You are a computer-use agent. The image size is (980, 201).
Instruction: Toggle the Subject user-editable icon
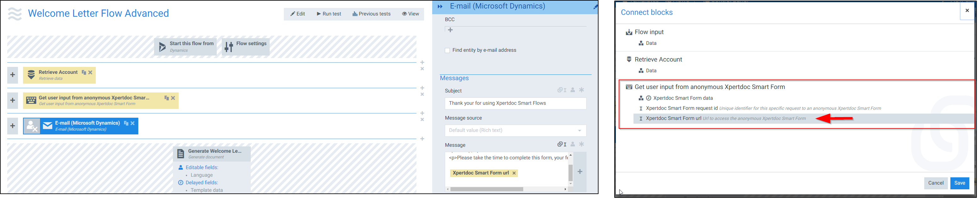tap(573, 90)
